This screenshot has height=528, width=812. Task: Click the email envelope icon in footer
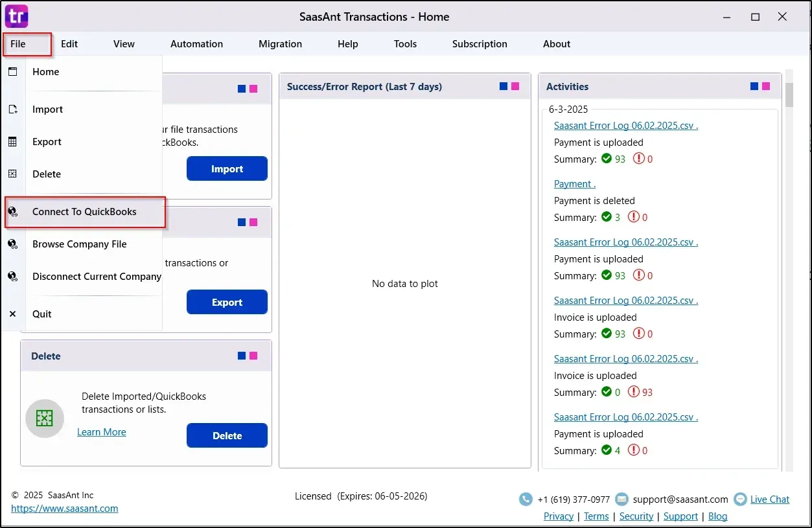click(x=621, y=499)
